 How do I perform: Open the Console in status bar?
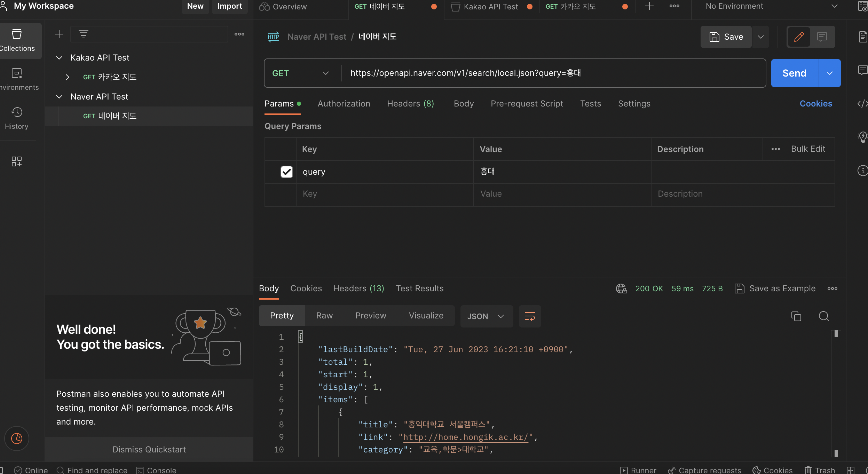coord(156,470)
